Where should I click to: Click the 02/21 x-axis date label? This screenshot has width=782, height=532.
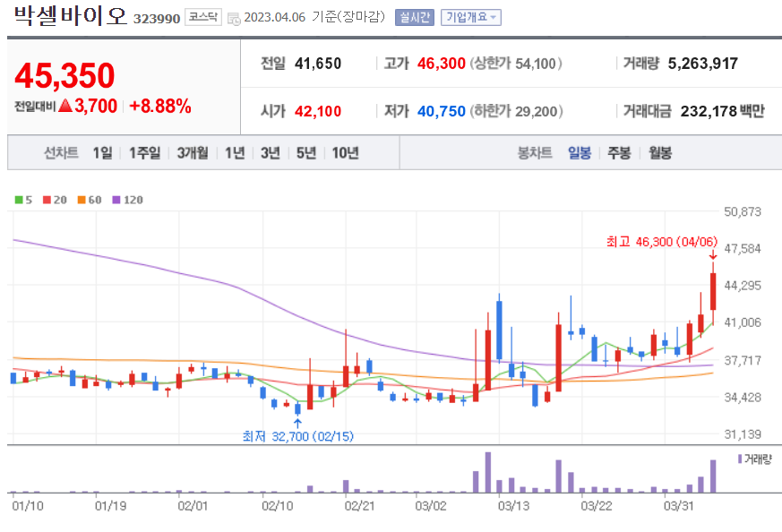(359, 506)
